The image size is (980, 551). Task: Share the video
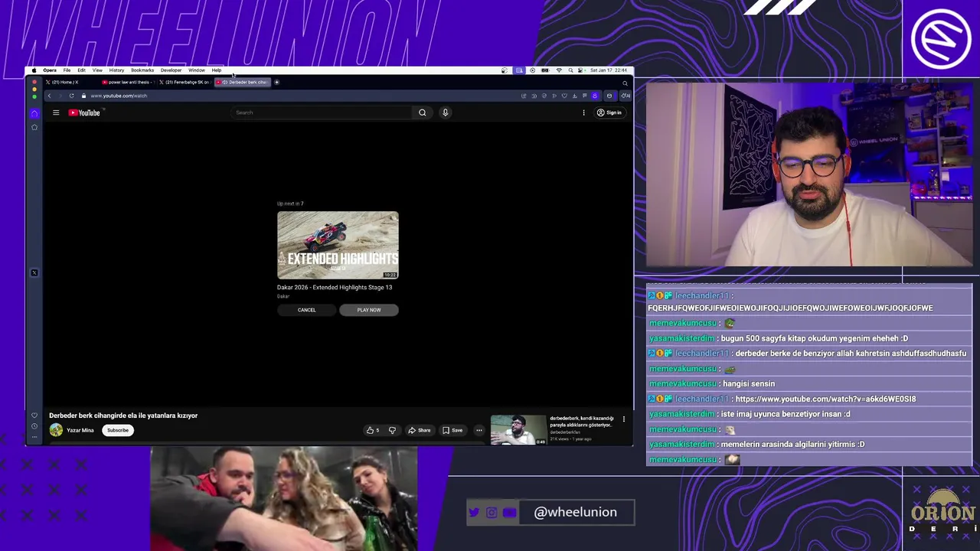(x=420, y=430)
